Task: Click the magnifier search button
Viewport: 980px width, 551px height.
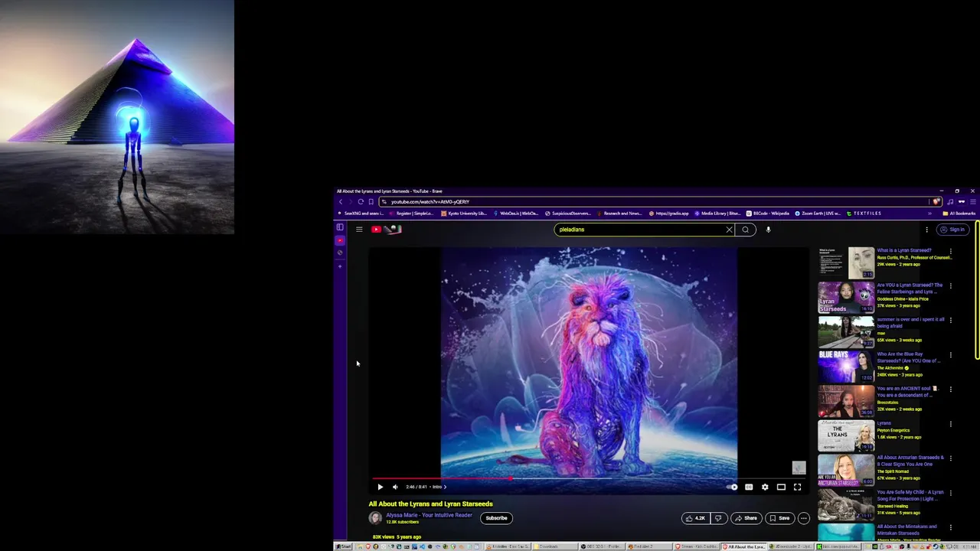Action: pyautogui.click(x=745, y=230)
